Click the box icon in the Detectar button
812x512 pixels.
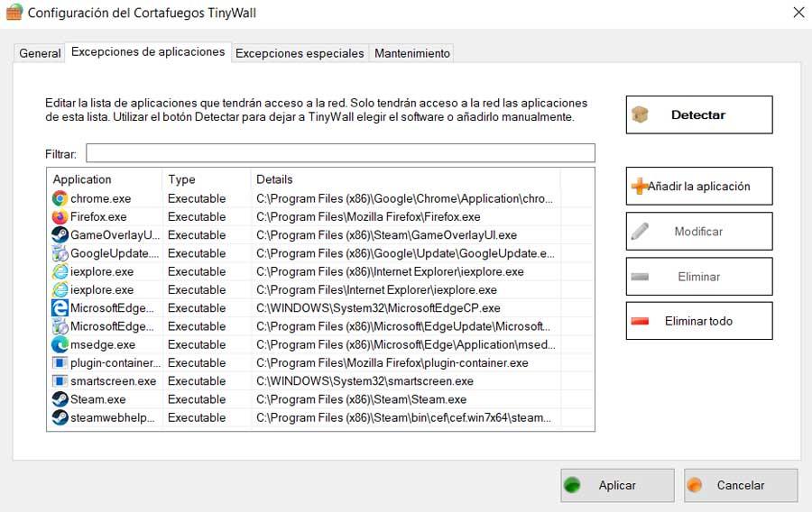pyautogui.click(x=640, y=114)
